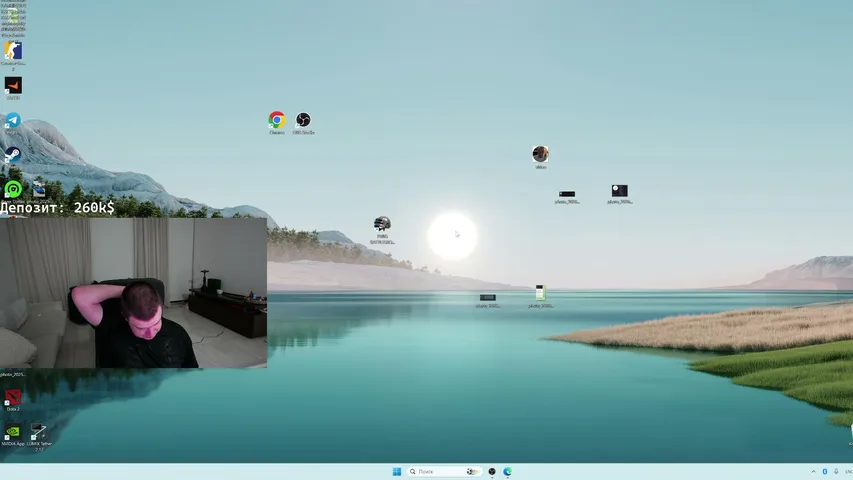Viewport: 853px width, 480px height.
Task: Click the microphone tray icon
Action: tap(836, 471)
